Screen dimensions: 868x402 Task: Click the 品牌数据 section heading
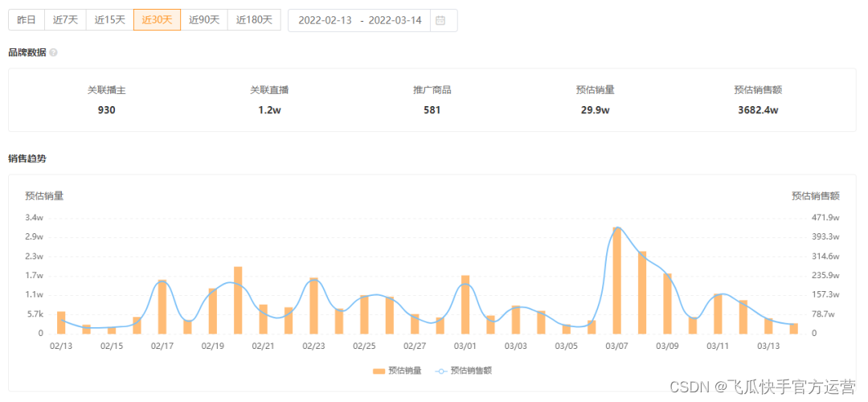(27, 52)
